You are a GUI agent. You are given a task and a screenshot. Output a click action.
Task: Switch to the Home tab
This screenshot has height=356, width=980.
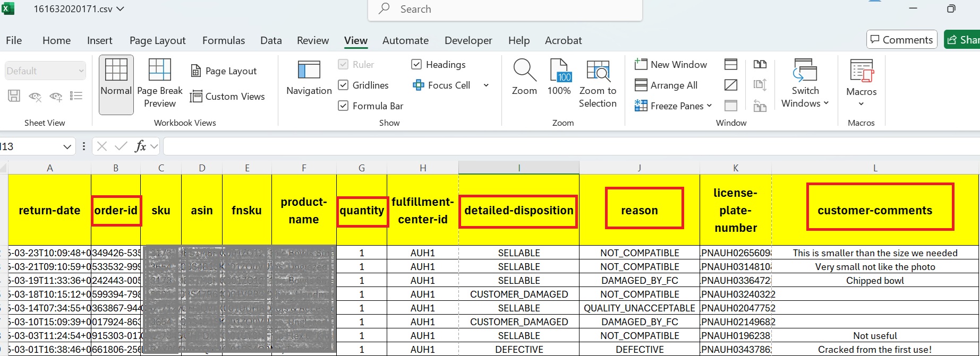[x=56, y=40]
